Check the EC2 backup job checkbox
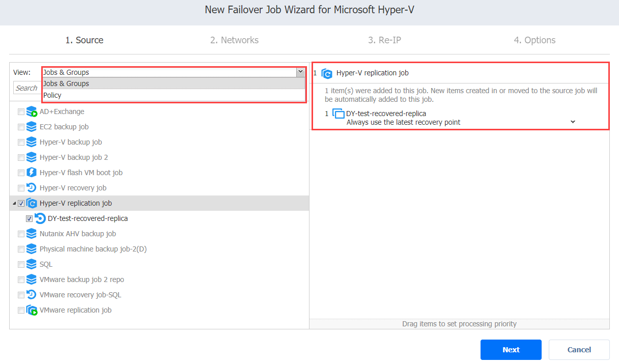Viewport: 619px width, 364px height. (21, 127)
